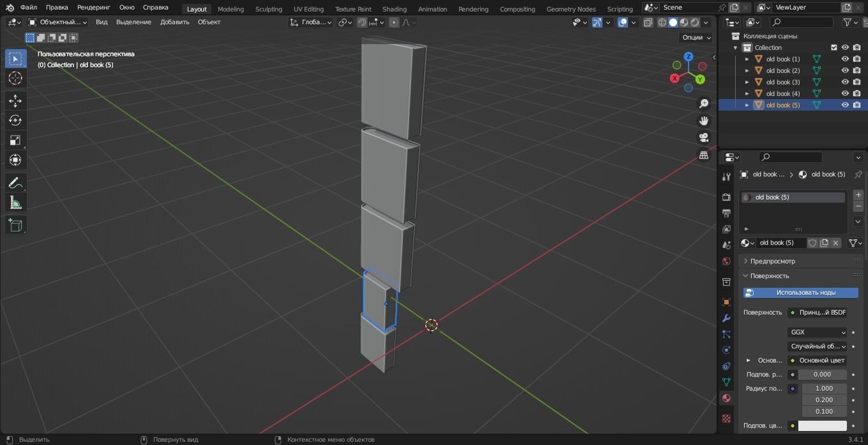Expand old book (1) tree row

point(747,59)
